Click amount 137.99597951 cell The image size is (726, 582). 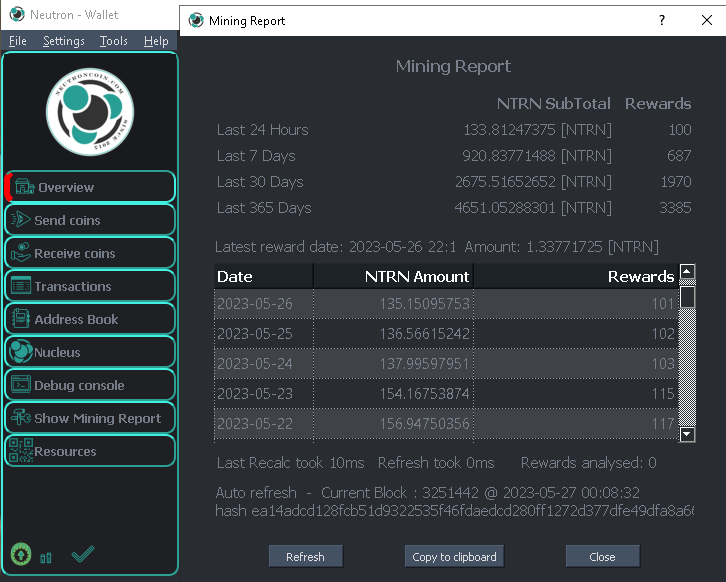pyautogui.click(x=394, y=363)
